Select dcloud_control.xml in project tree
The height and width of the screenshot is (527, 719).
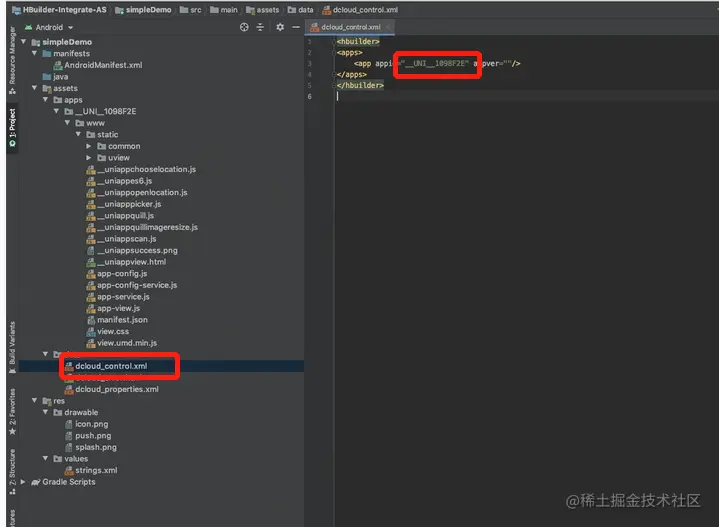(x=106, y=366)
